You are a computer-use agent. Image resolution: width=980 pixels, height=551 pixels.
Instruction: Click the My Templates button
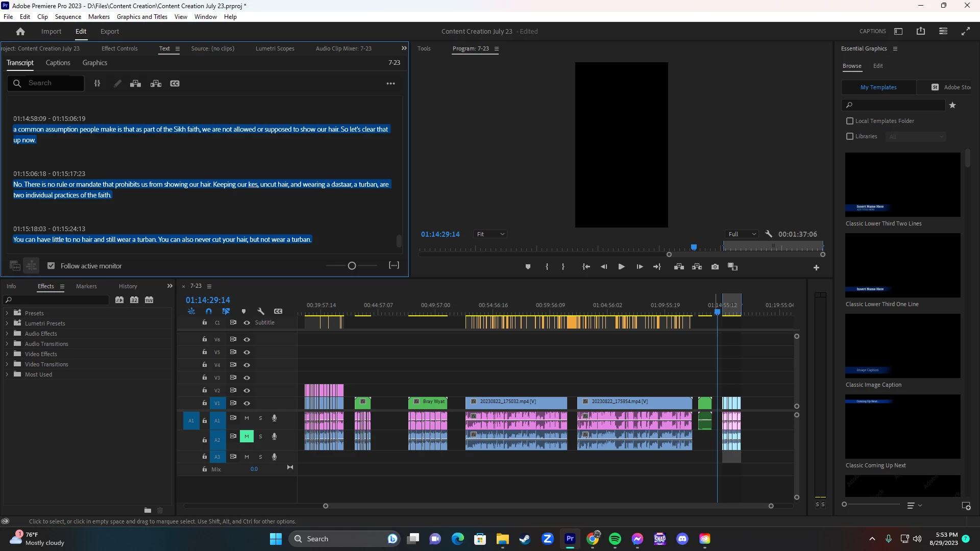click(878, 87)
